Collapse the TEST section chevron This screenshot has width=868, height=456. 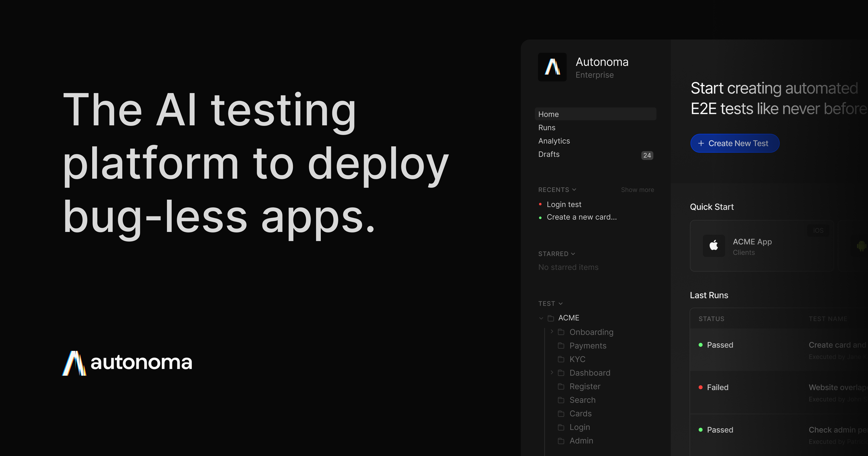pos(561,304)
